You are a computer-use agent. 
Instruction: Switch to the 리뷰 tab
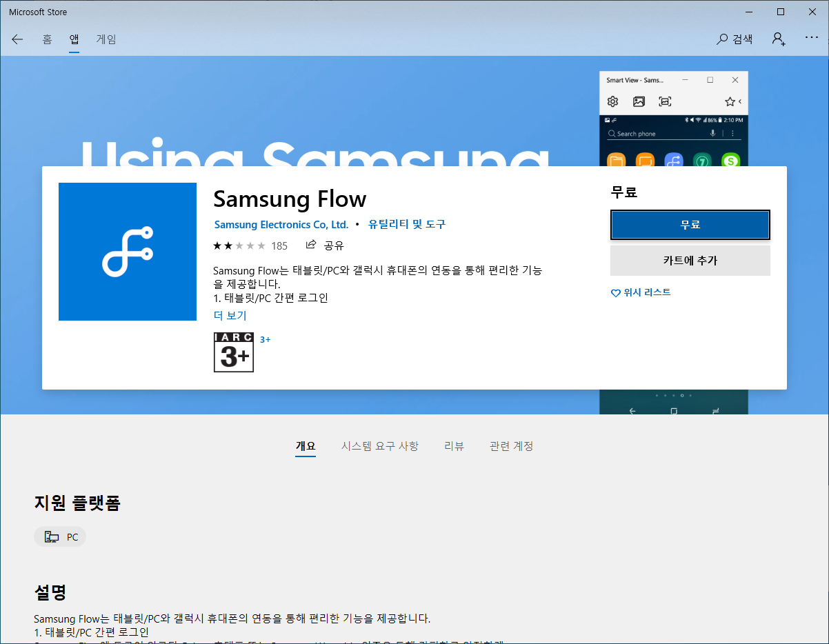coord(455,446)
